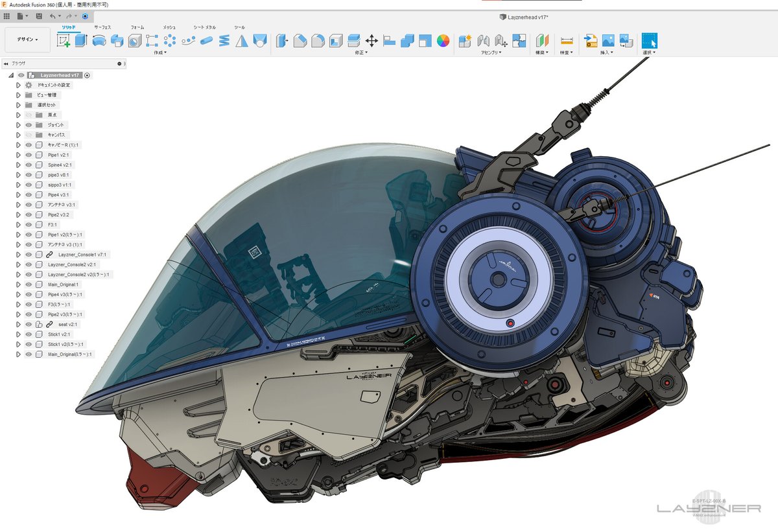This screenshot has height=532, width=778.
Task: Select the Align tool icon
Action: [x=390, y=41]
